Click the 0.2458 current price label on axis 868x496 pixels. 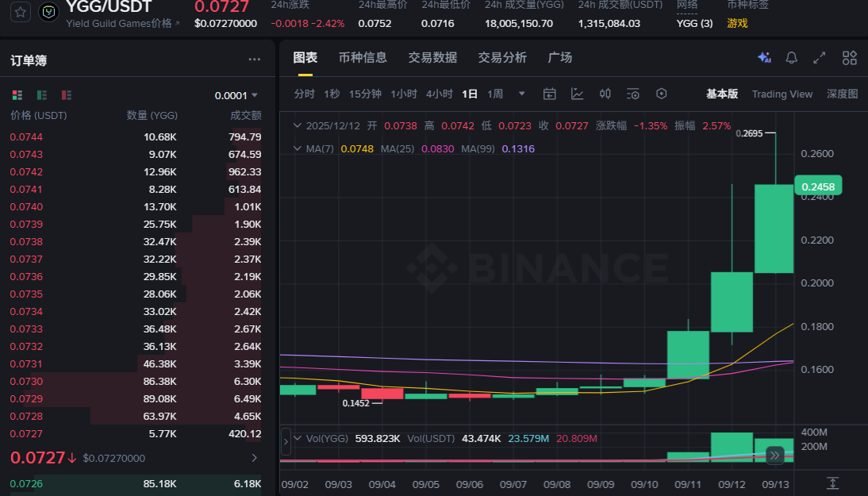[x=818, y=186]
